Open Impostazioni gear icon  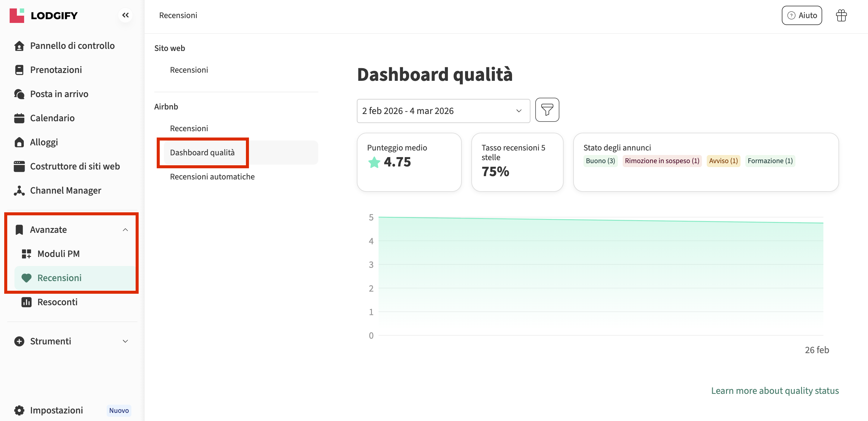coord(19,410)
